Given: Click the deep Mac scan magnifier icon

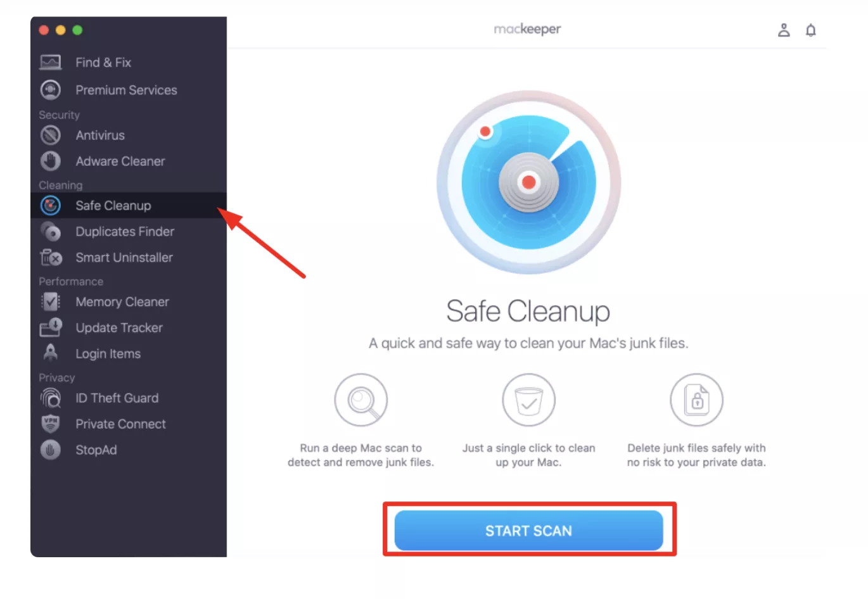Looking at the screenshot, I should point(361,400).
